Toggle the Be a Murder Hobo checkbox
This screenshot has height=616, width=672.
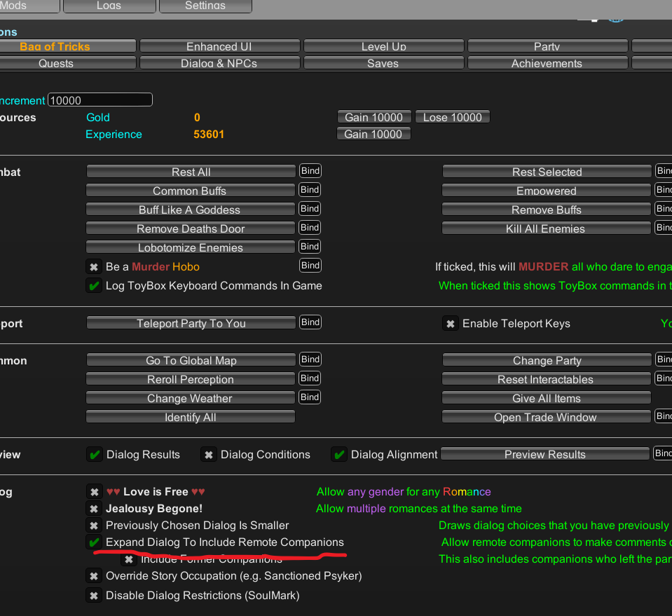click(94, 266)
